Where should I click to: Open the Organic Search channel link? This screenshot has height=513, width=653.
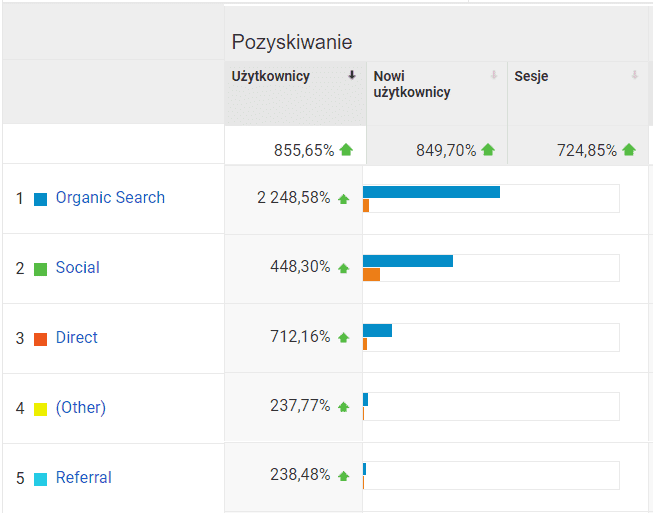(x=110, y=198)
